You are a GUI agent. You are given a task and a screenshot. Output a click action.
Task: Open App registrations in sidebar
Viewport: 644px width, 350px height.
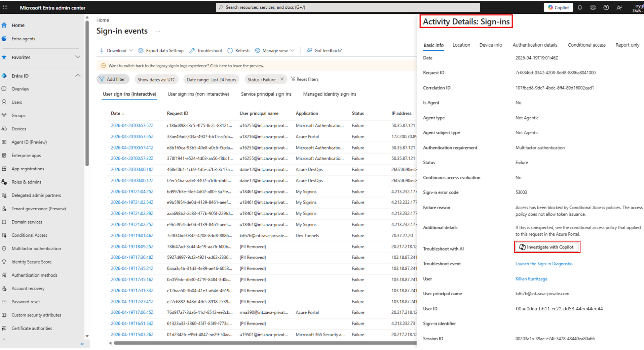(28, 169)
